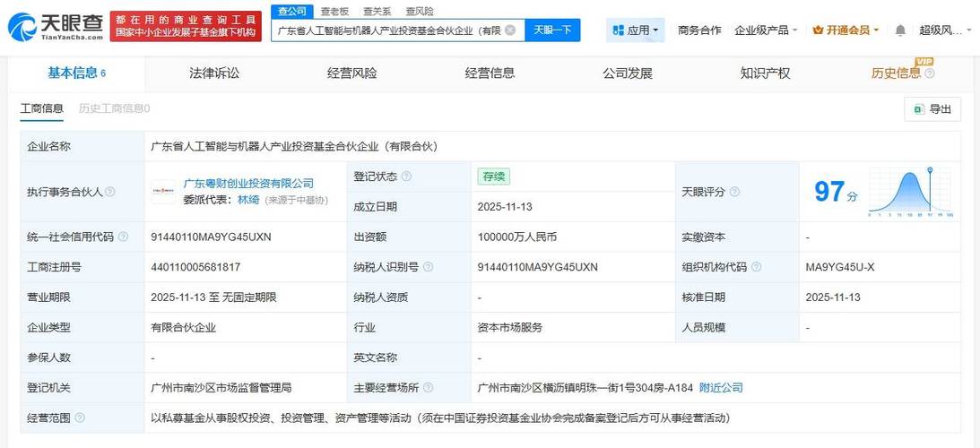Click the 广东粤财创业投资 company logo thumbnail

coord(163,191)
